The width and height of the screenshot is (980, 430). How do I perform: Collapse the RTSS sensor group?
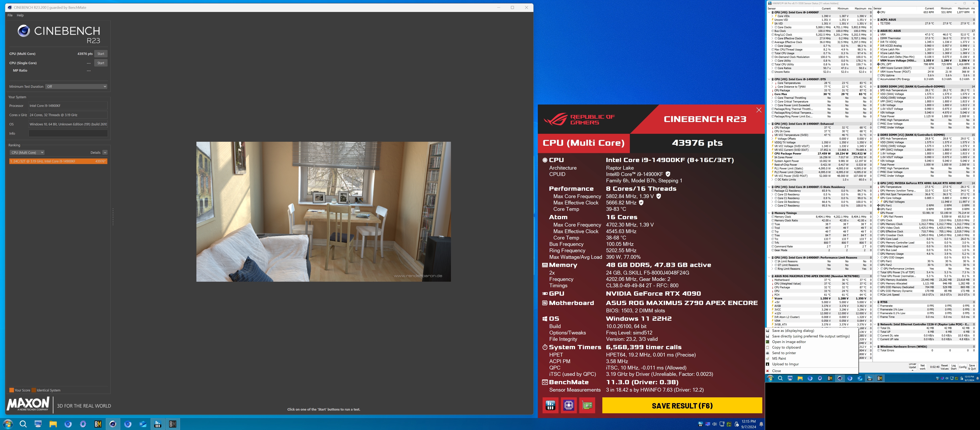point(875,302)
